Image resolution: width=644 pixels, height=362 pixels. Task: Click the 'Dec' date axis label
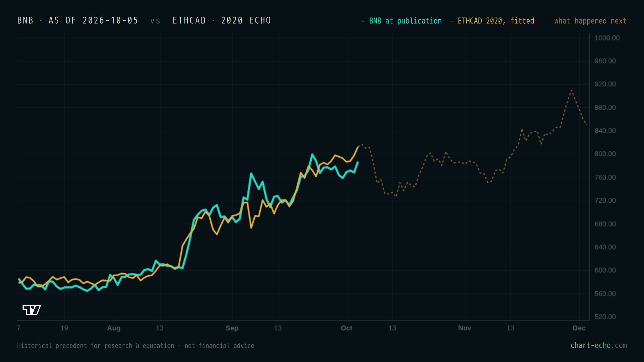coord(579,328)
